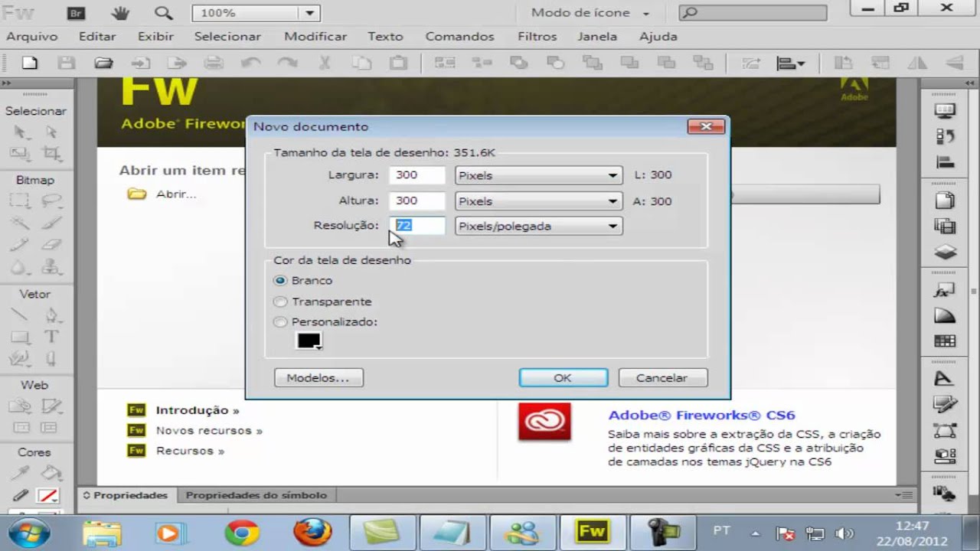Click the Modelos... button
Screen dimensions: 980x551
[x=318, y=378]
